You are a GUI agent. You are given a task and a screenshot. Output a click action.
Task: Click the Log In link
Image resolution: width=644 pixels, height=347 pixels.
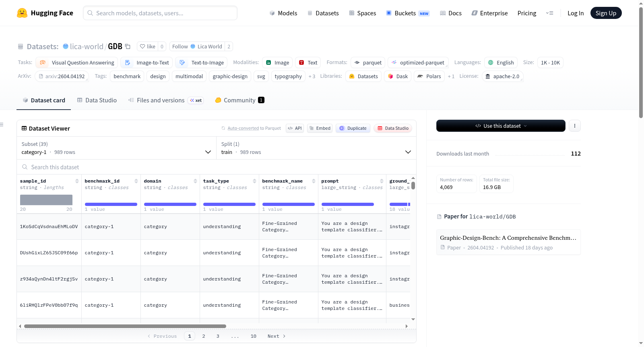click(576, 13)
